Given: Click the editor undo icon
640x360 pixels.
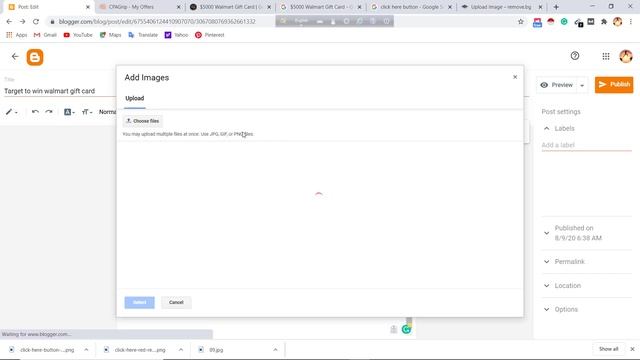Looking at the screenshot, I should [35, 111].
